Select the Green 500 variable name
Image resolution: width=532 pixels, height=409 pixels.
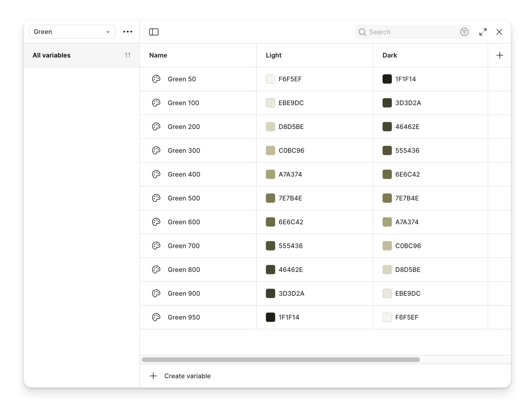184,198
